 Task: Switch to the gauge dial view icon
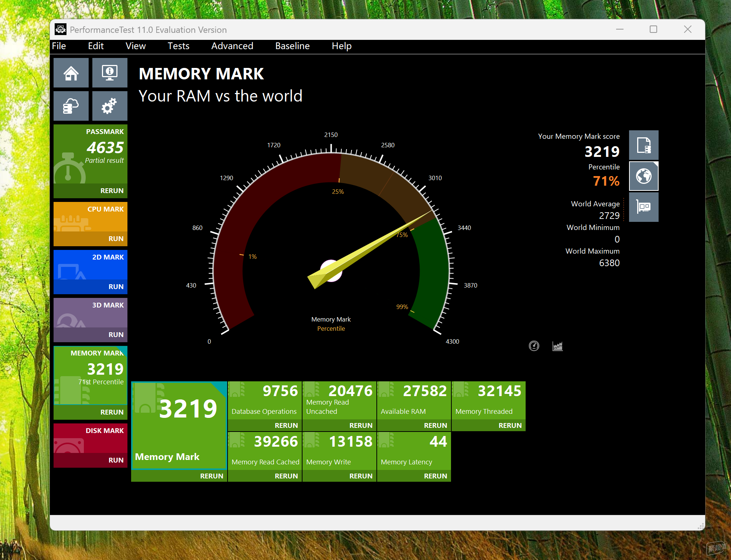click(x=534, y=346)
